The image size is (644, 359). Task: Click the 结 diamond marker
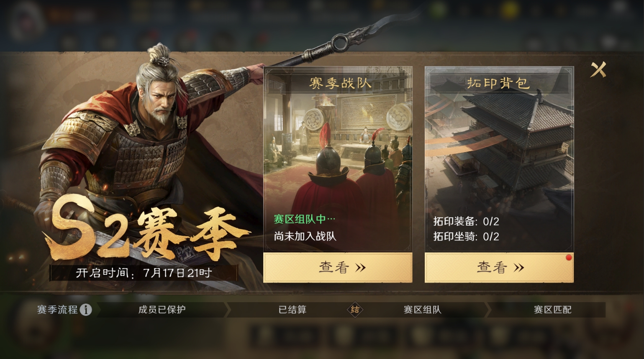355,310
